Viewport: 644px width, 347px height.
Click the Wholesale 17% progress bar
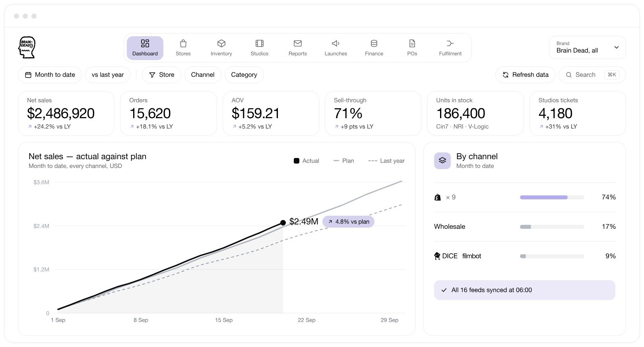(x=552, y=227)
